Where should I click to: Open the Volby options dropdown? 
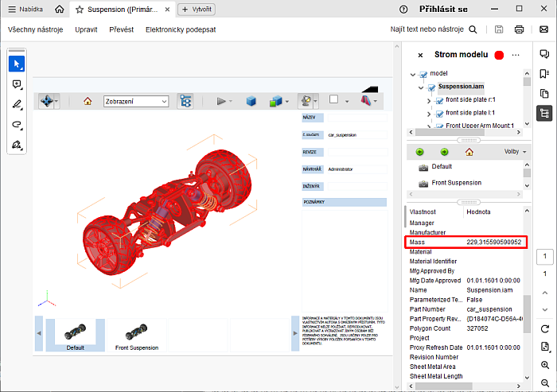515,151
